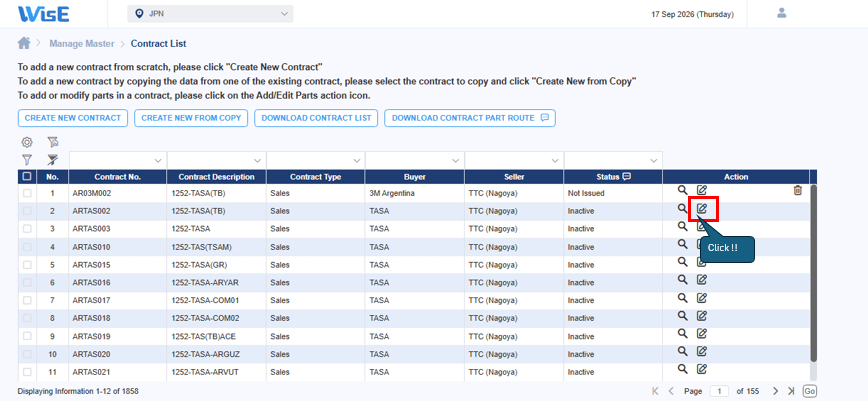Open the Status filter dropdown

coord(654,160)
